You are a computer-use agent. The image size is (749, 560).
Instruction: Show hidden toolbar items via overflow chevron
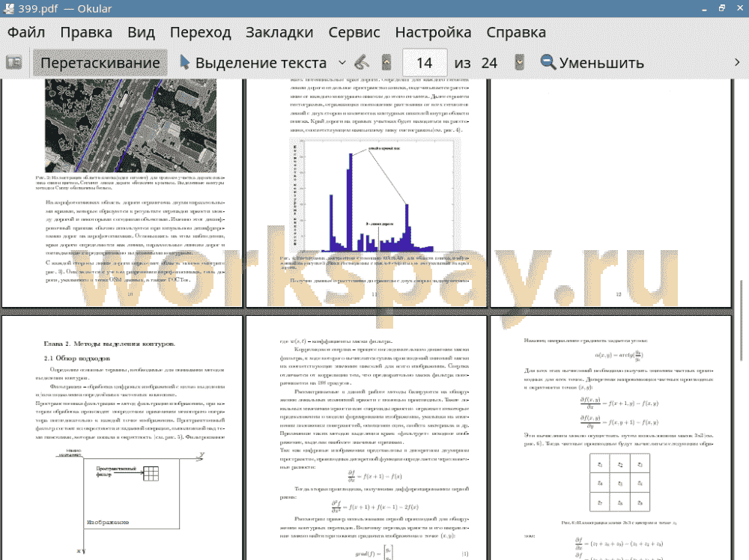pyautogui.click(x=737, y=63)
